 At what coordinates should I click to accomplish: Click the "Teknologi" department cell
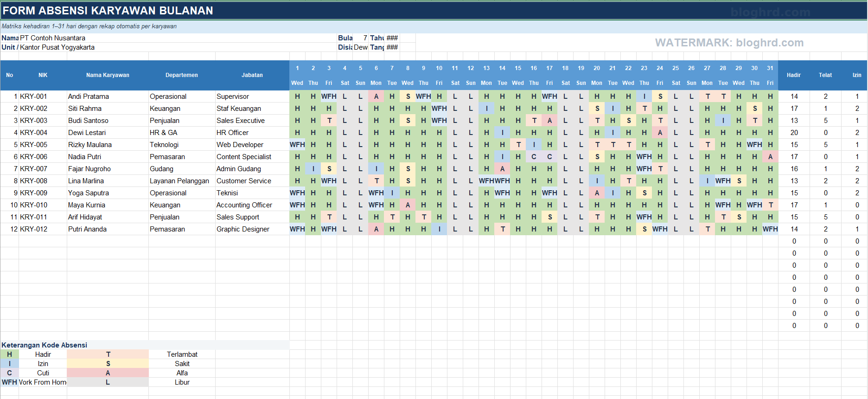(182, 145)
